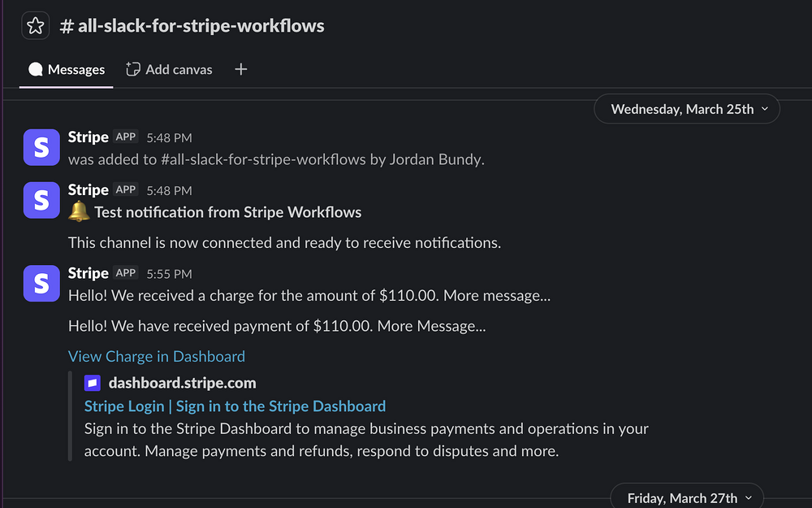Open the Stripe Login | Sign in link preview title
Viewport: 812px width, 508px height.
(x=235, y=406)
